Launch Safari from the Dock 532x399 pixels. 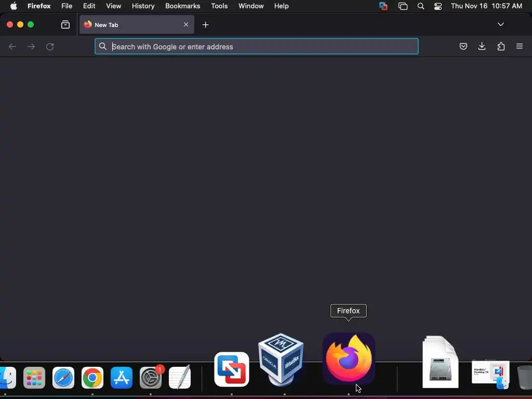(x=63, y=377)
